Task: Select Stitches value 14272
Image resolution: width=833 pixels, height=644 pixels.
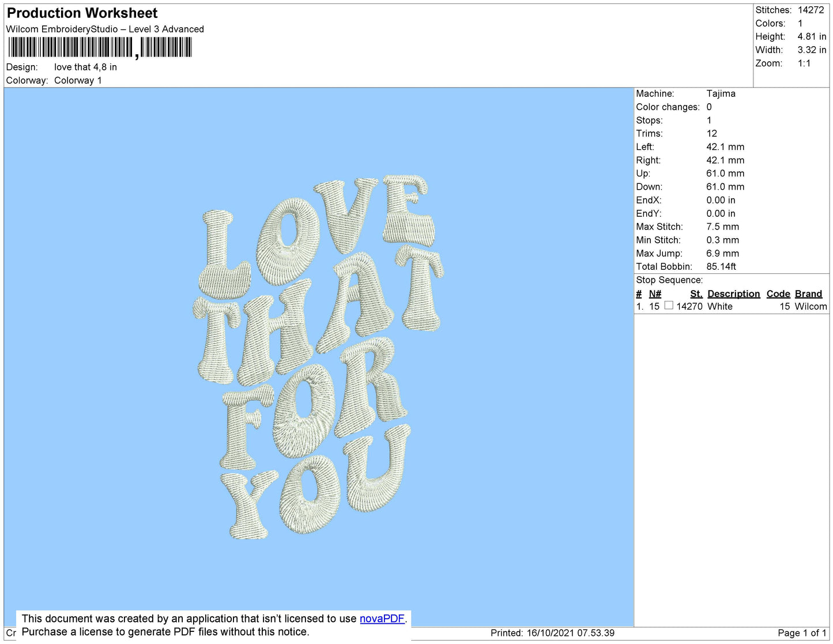Action: (811, 10)
